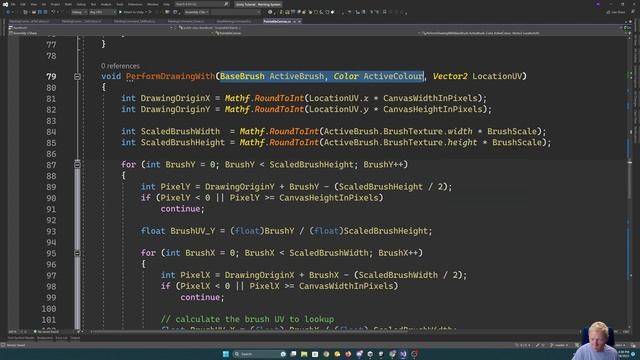Viewport: 640px width, 360px height.
Task: Open the Assembly-CSharp project navigation dropdown
Action: point(110,33)
